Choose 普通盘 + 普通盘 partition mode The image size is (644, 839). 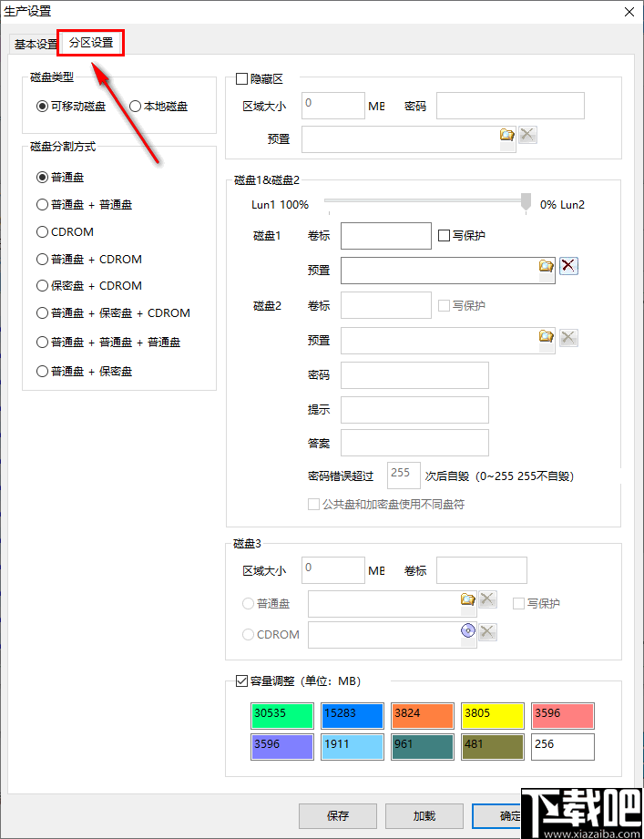tap(85, 204)
